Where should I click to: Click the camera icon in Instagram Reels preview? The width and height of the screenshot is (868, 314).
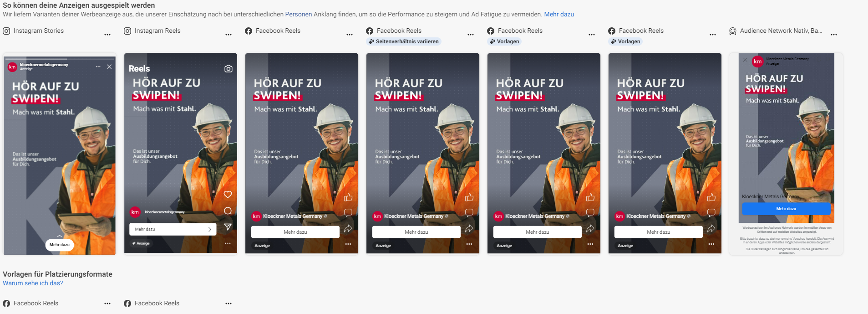click(x=228, y=69)
